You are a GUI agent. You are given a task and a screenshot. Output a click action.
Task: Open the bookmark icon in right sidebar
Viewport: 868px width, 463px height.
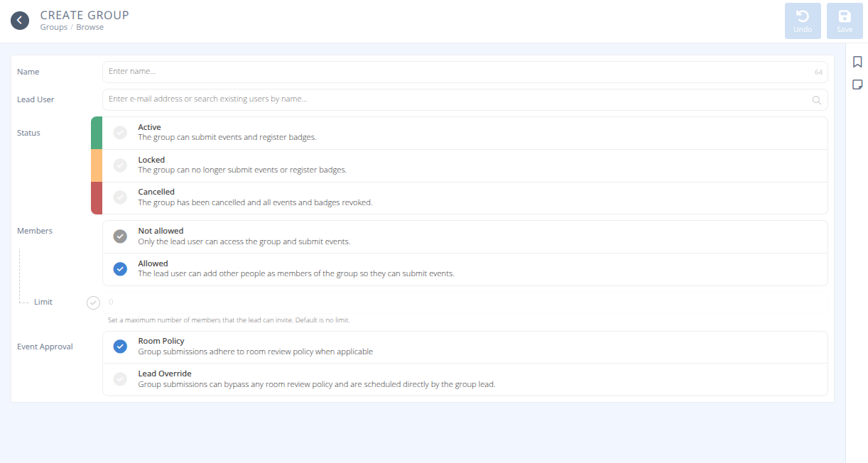click(x=857, y=62)
